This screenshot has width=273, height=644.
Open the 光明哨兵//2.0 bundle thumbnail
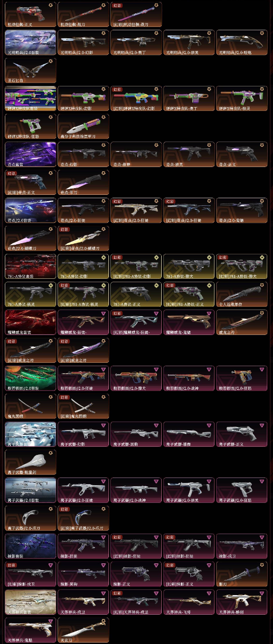[30, 43]
